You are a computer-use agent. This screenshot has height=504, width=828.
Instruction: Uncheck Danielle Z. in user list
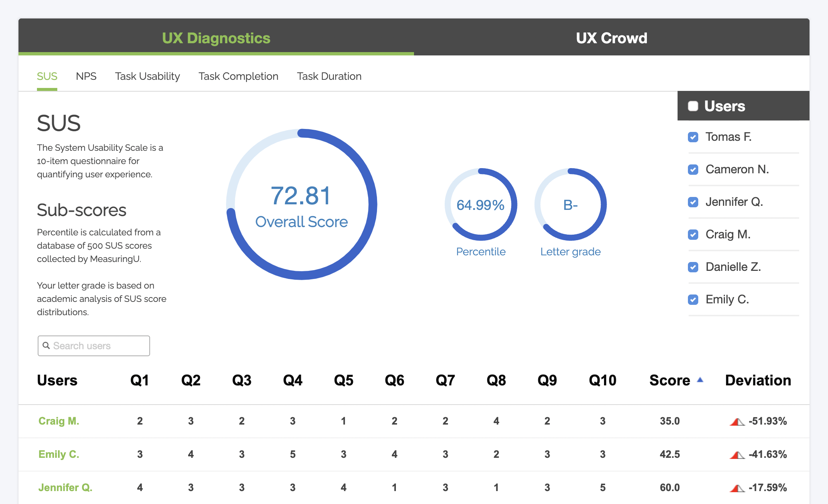click(x=693, y=267)
